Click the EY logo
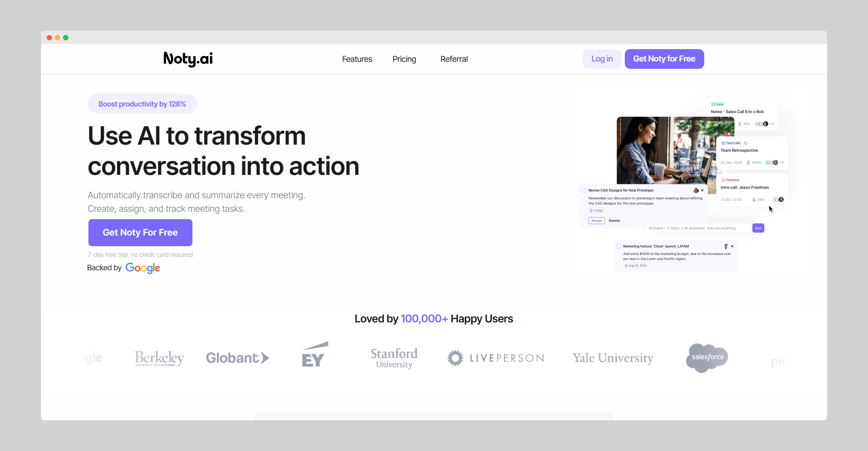This screenshot has height=451, width=868. 314,355
